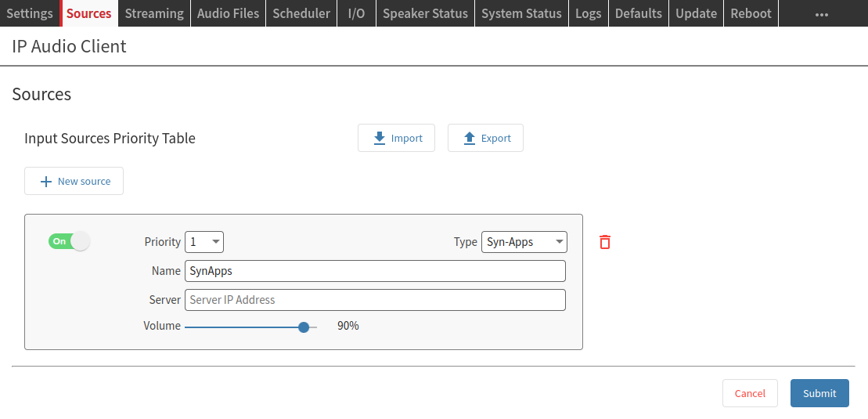Image resolution: width=868 pixels, height=419 pixels.
Task: Click the Volume slider handle
Action: tap(304, 327)
